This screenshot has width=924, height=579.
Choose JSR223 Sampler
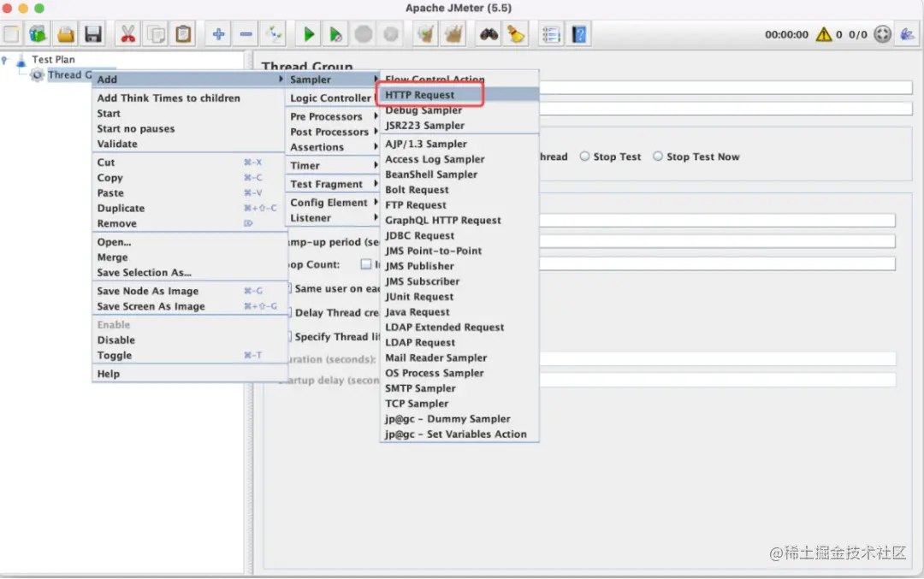pyautogui.click(x=459, y=126)
